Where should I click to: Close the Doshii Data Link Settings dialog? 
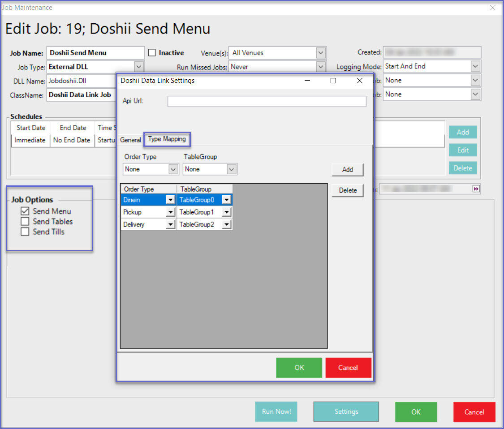point(360,81)
